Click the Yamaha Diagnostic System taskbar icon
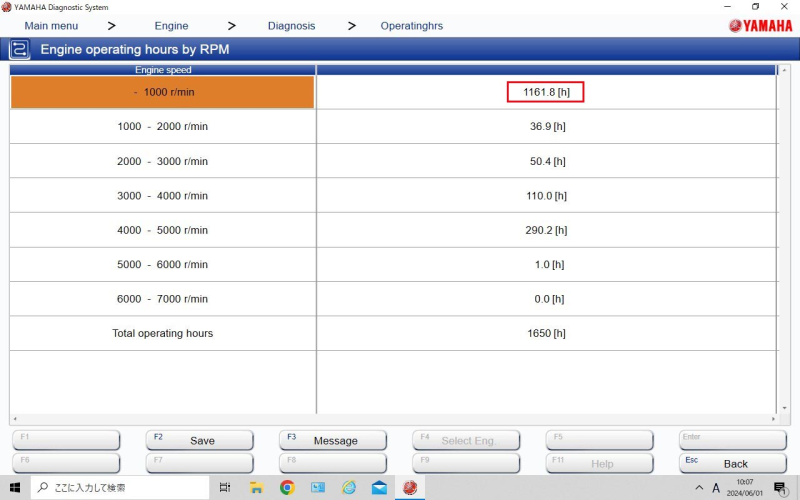800x500 pixels. pyautogui.click(x=409, y=487)
